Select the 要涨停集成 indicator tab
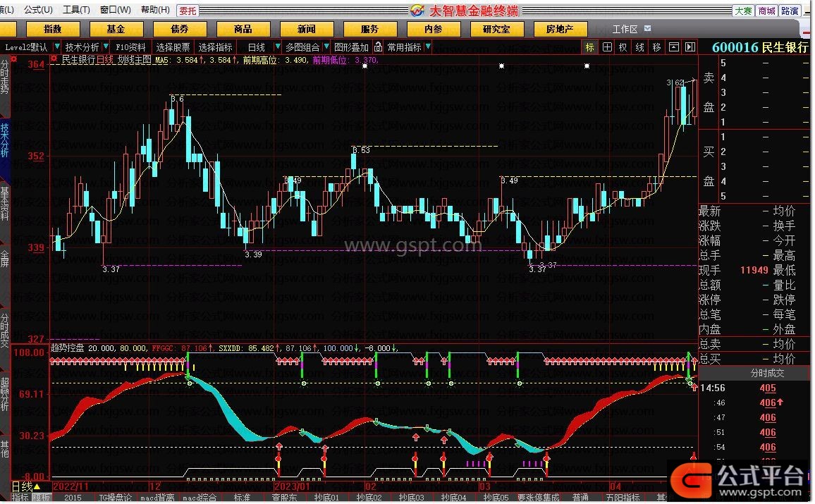Screen dimensions: 815x504 click(x=539, y=498)
